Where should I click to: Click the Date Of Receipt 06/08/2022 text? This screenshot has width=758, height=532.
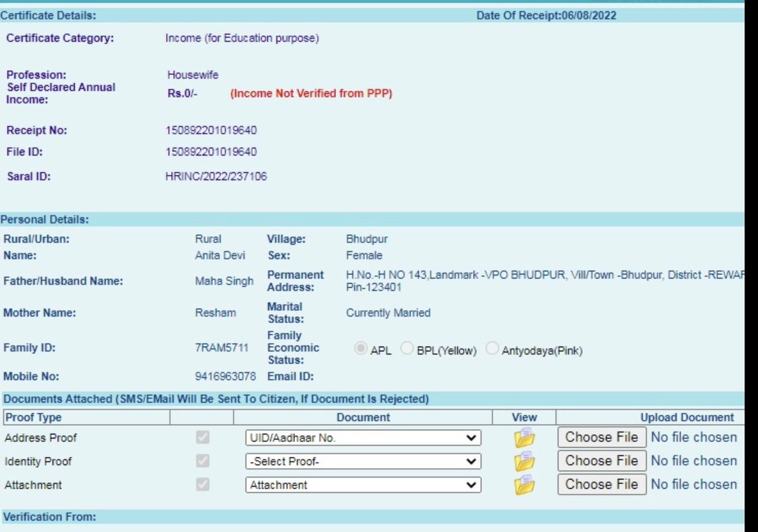pyautogui.click(x=546, y=15)
